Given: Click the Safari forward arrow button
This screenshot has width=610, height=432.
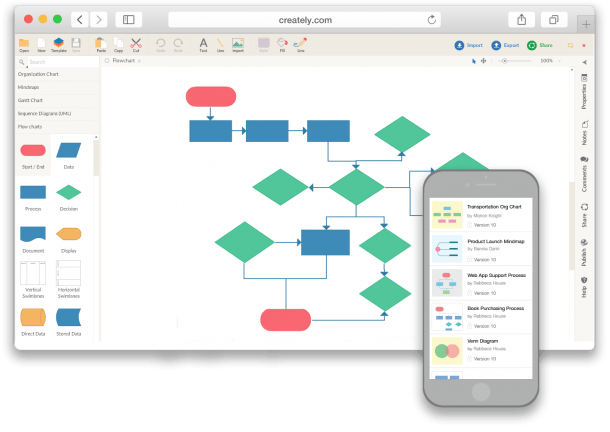Looking at the screenshot, I should (x=99, y=19).
